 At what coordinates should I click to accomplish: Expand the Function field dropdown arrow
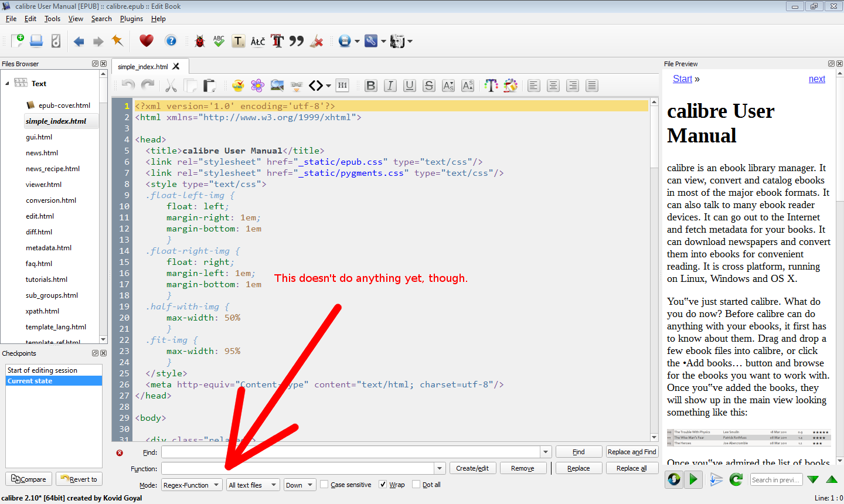click(x=440, y=468)
